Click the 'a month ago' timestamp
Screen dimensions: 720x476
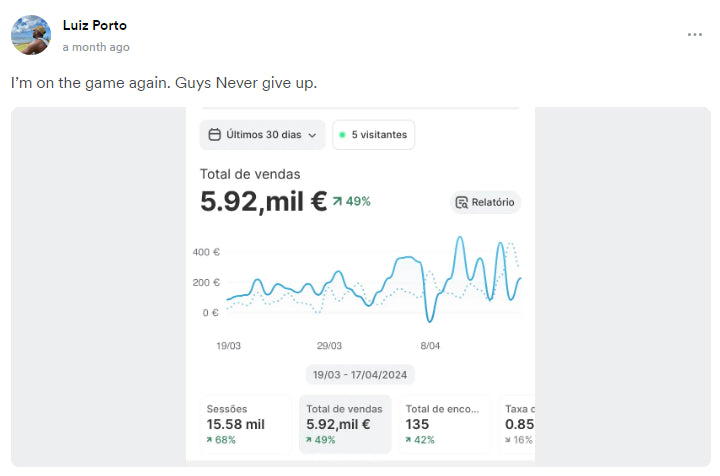point(96,47)
